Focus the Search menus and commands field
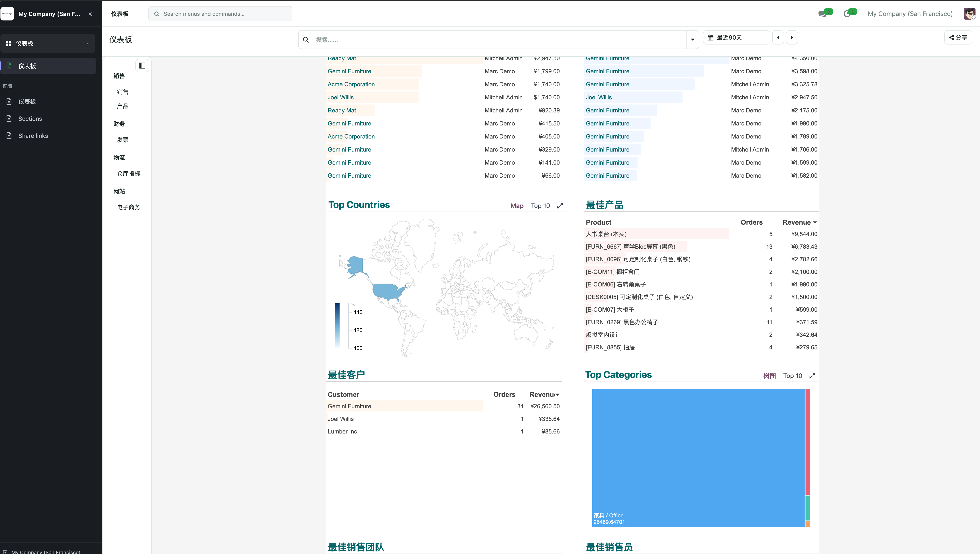This screenshot has width=980, height=554. (220, 14)
